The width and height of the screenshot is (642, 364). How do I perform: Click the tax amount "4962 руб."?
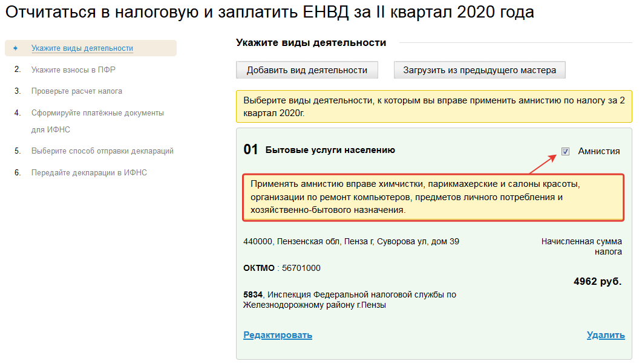click(597, 282)
